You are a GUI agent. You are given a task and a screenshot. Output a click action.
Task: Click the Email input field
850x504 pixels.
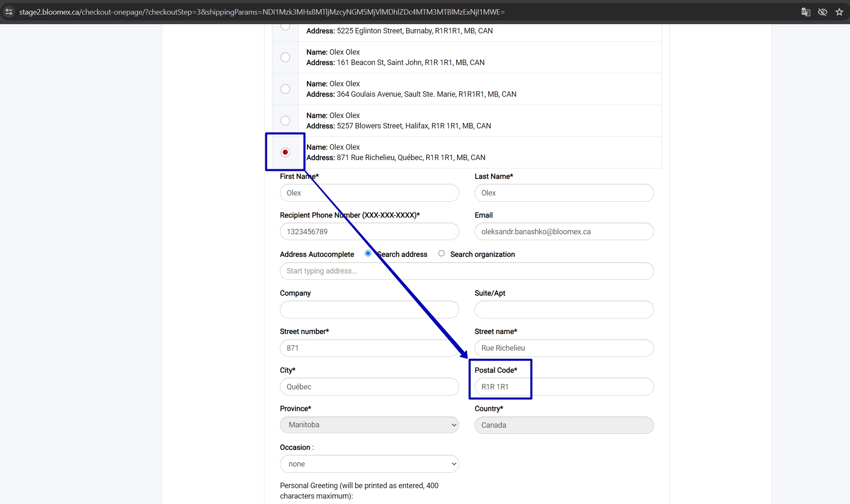pos(564,231)
